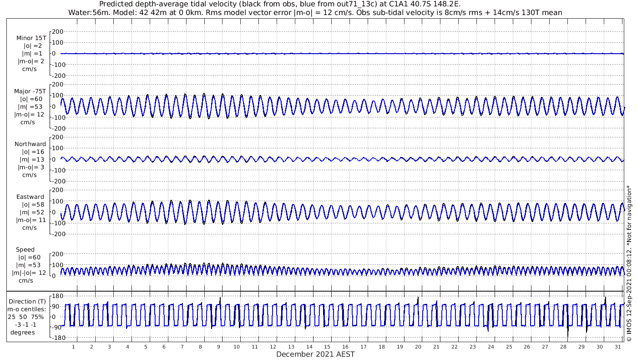Click the '25 50 75%' centile header
The image size is (637, 364).
coord(26,317)
